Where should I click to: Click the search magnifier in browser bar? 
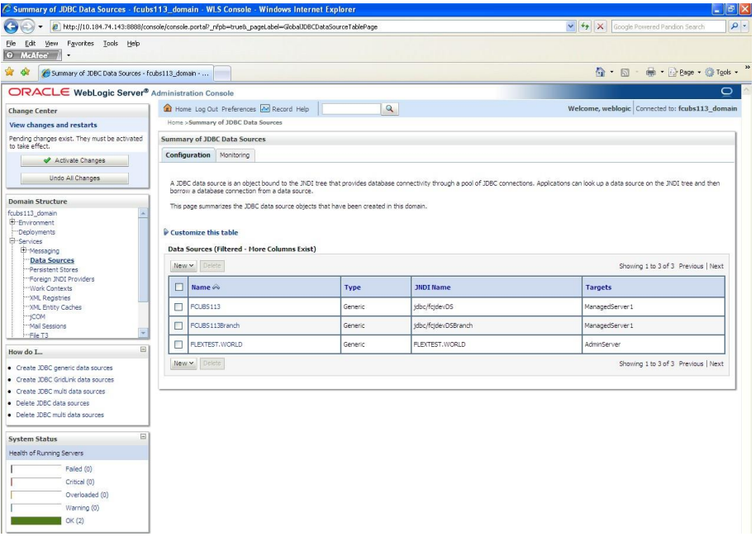[735, 26]
